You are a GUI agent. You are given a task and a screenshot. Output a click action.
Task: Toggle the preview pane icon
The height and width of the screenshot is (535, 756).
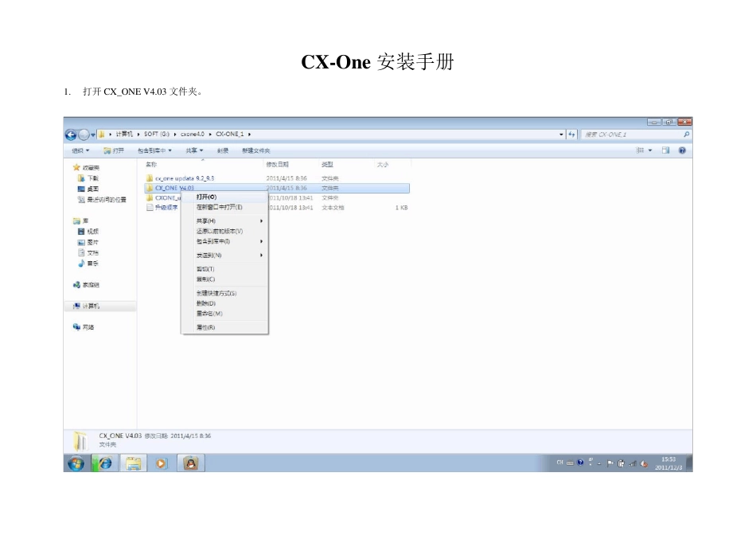[666, 150]
